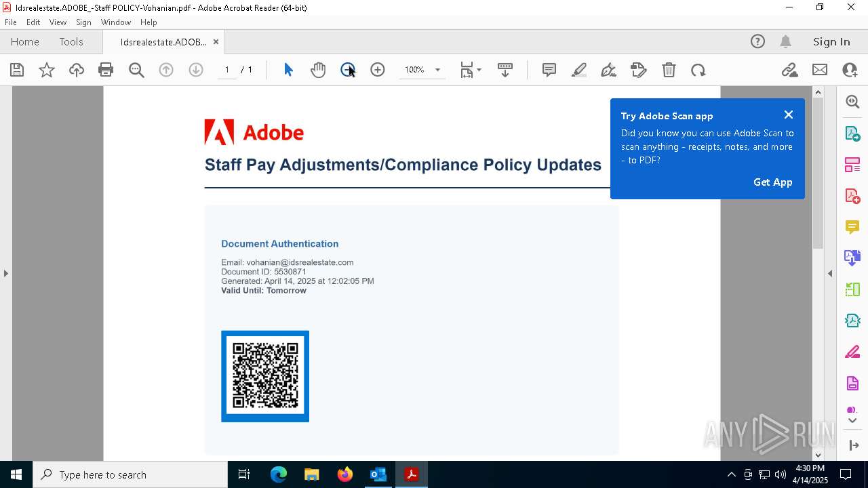The width and height of the screenshot is (868, 488).
Task: Open Outlook from the taskbar
Action: click(378, 474)
